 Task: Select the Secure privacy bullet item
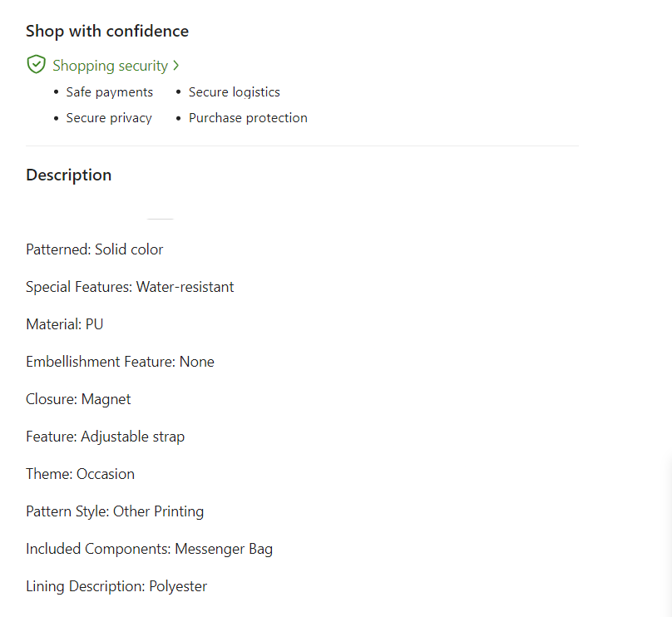tap(109, 118)
